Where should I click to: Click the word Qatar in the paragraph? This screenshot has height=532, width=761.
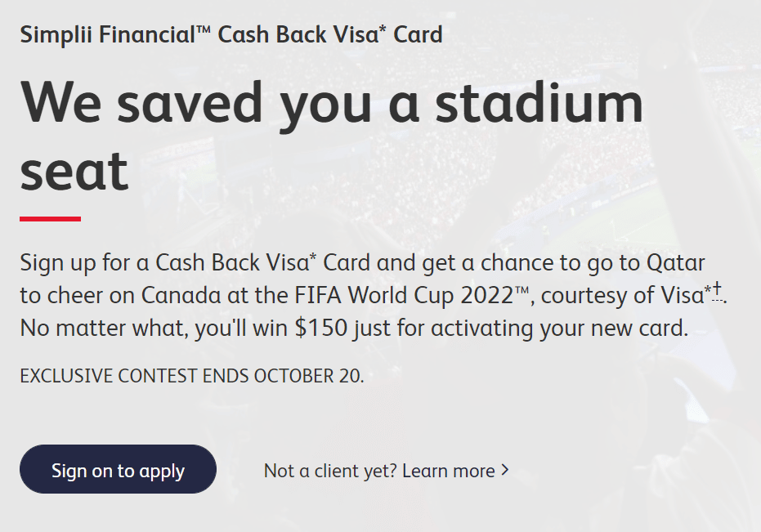click(x=675, y=263)
